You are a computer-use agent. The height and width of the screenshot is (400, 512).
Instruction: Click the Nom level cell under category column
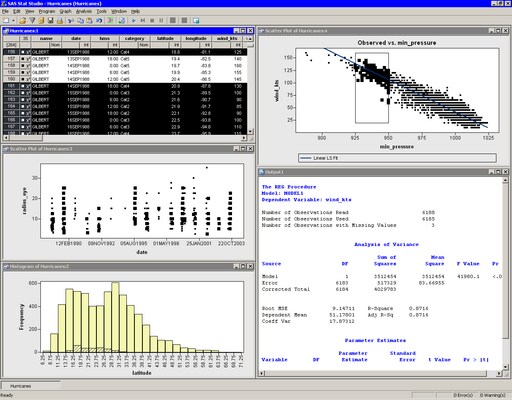[143, 45]
